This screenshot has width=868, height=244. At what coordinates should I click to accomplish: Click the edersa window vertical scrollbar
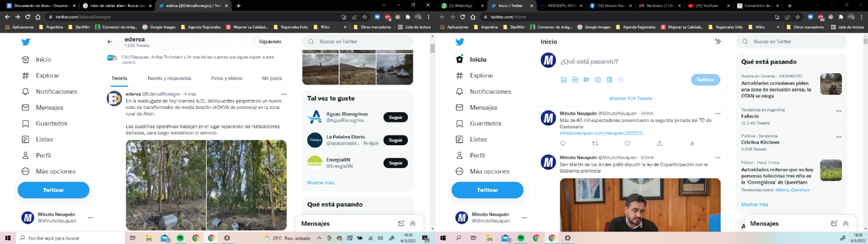coord(432,48)
